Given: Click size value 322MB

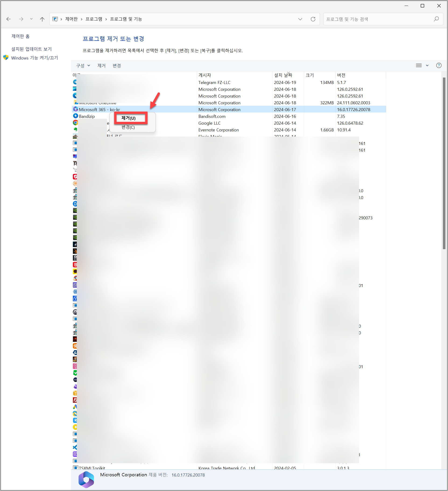Looking at the screenshot, I should (x=327, y=103).
